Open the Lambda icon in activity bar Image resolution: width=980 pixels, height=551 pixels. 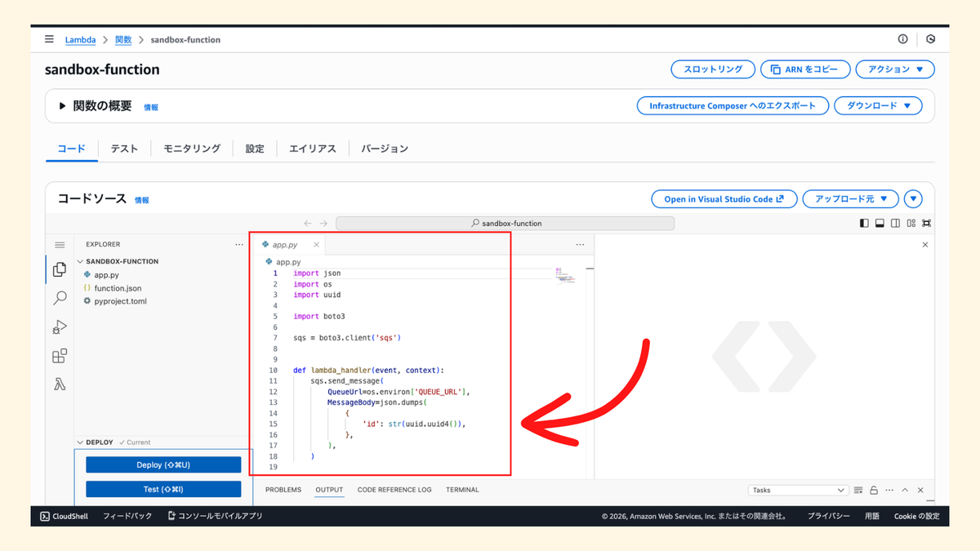(60, 384)
